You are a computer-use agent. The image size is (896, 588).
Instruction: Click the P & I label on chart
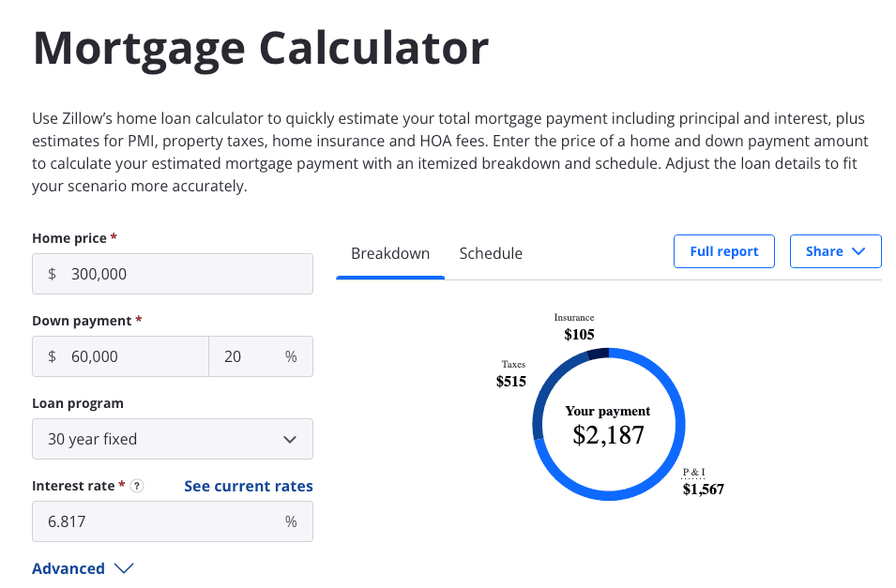(694, 473)
